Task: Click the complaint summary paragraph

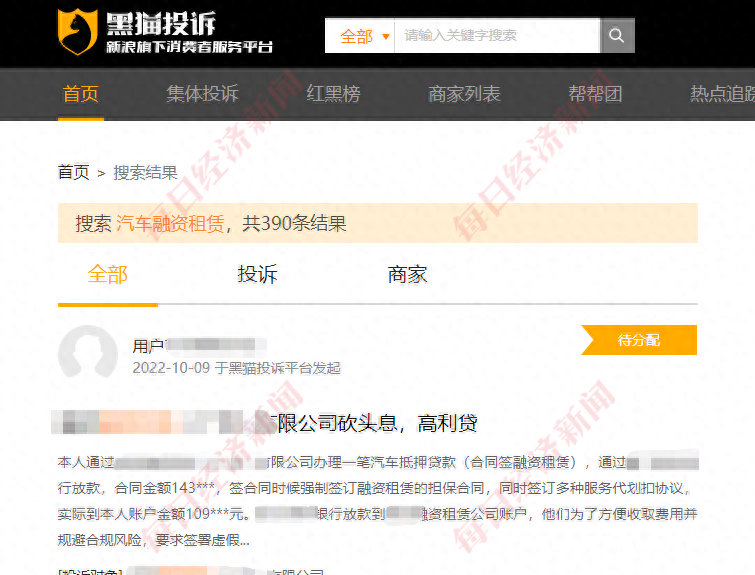Action: 378,501
